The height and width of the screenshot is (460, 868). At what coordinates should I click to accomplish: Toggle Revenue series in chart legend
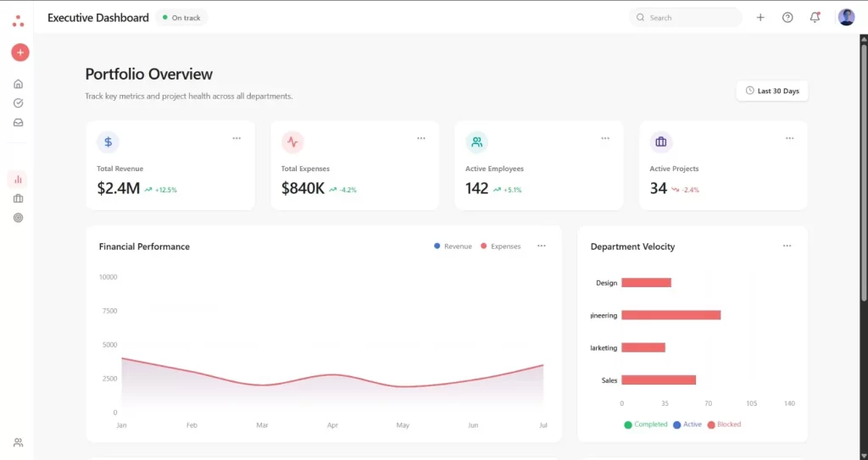(453, 247)
